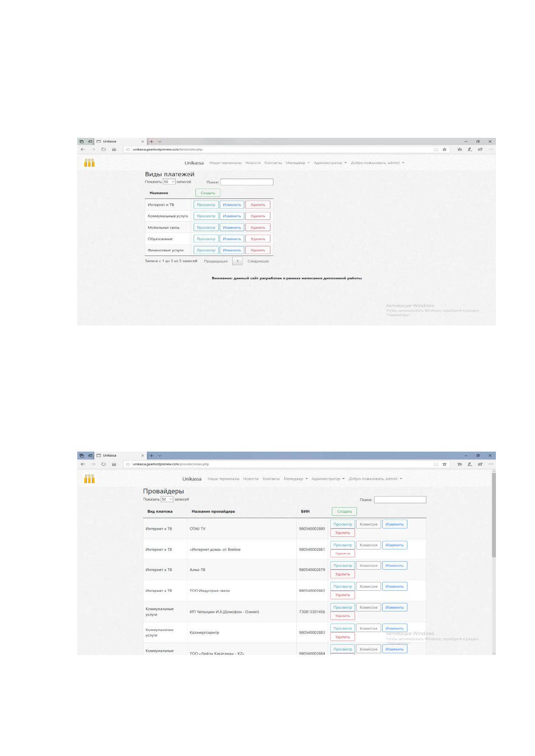Click the share icon in the kind/index.php browser toolbar
The width and height of the screenshot is (535, 756).
coord(480,149)
